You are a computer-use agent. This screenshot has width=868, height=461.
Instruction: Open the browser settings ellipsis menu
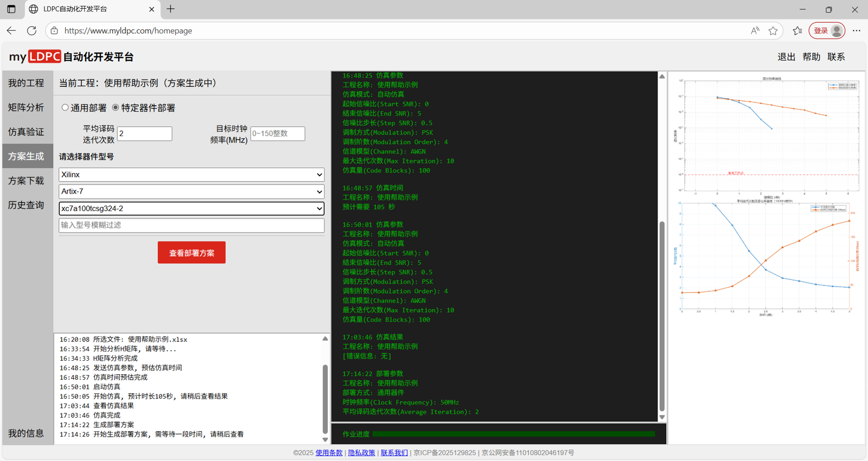tap(857, 31)
